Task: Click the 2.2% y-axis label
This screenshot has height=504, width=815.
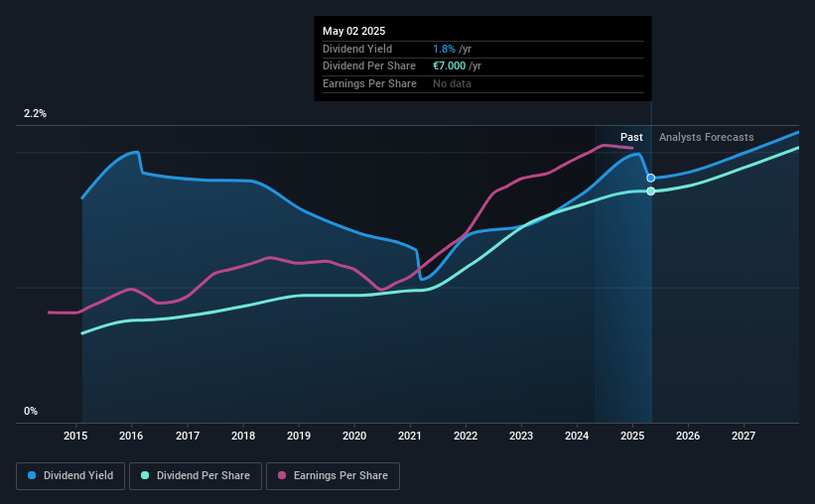Action: (x=35, y=114)
